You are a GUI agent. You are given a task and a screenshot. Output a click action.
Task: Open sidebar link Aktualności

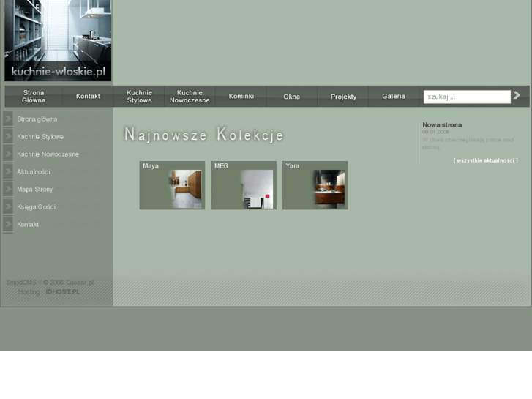(x=34, y=172)
